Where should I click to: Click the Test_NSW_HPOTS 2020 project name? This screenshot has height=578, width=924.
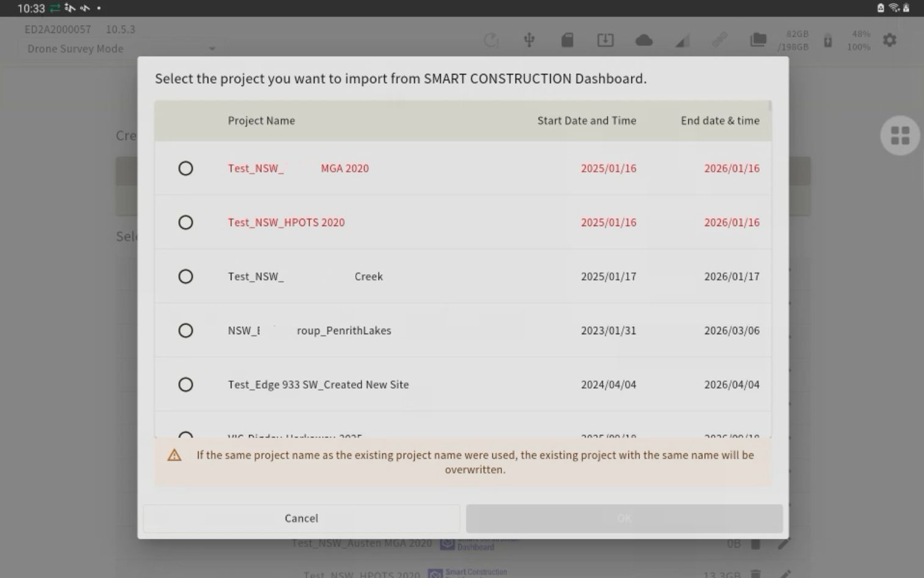click(286, 222)
